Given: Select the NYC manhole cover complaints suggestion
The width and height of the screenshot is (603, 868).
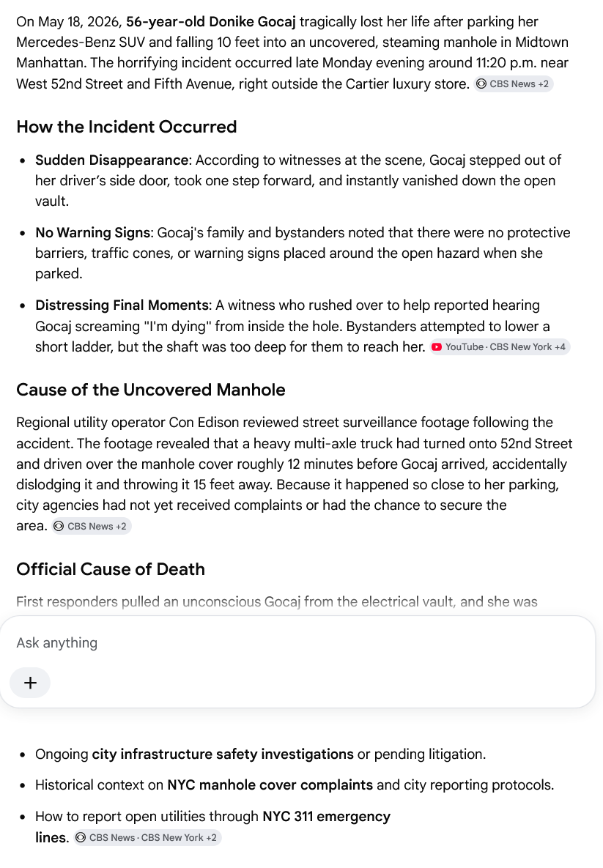Looking at the screenshot, I should [x=270, y=785].
